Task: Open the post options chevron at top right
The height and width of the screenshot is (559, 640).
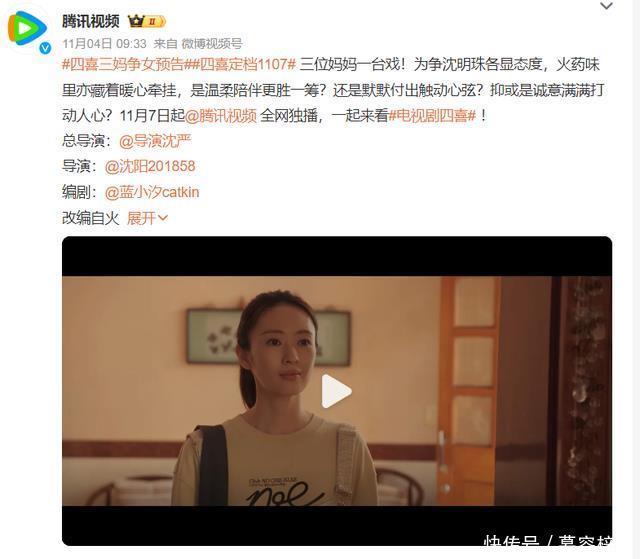Action: click(606, 6)
